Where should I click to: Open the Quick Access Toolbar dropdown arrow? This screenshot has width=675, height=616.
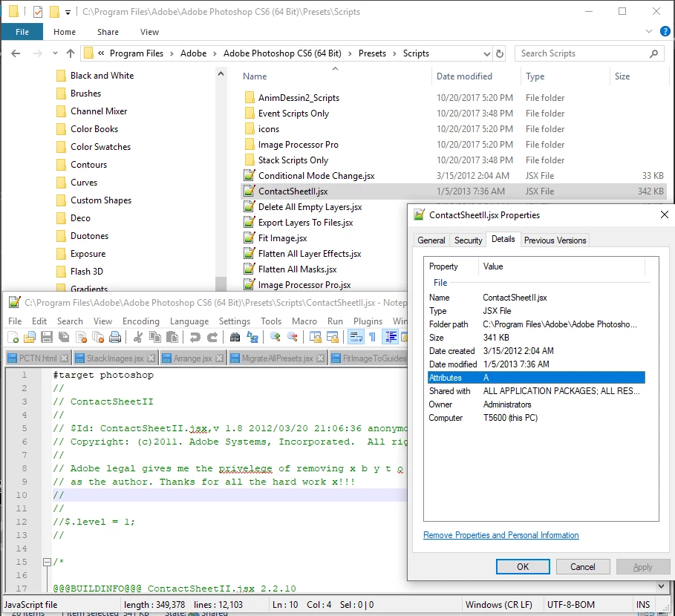click(x=68, y=13)
